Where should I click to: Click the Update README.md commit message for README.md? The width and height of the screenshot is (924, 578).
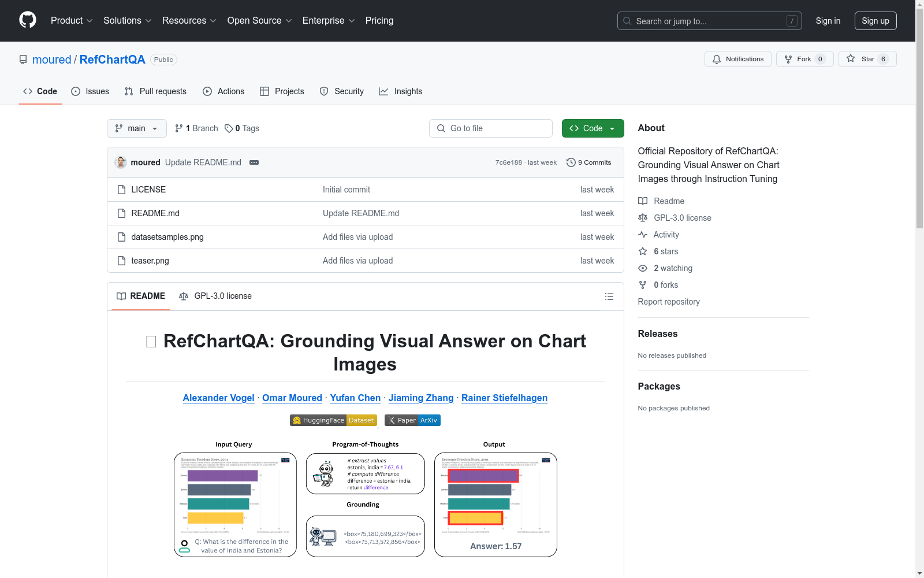coord(361,213)
